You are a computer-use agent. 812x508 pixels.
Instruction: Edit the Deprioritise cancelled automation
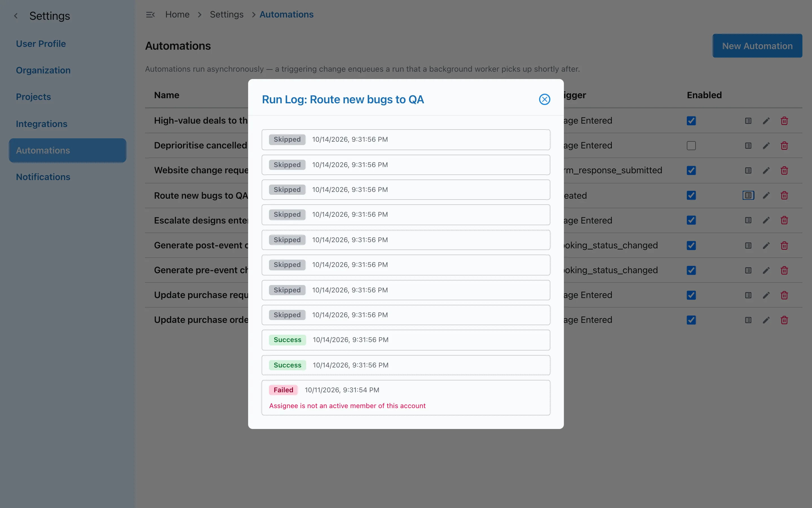point(766,145)
